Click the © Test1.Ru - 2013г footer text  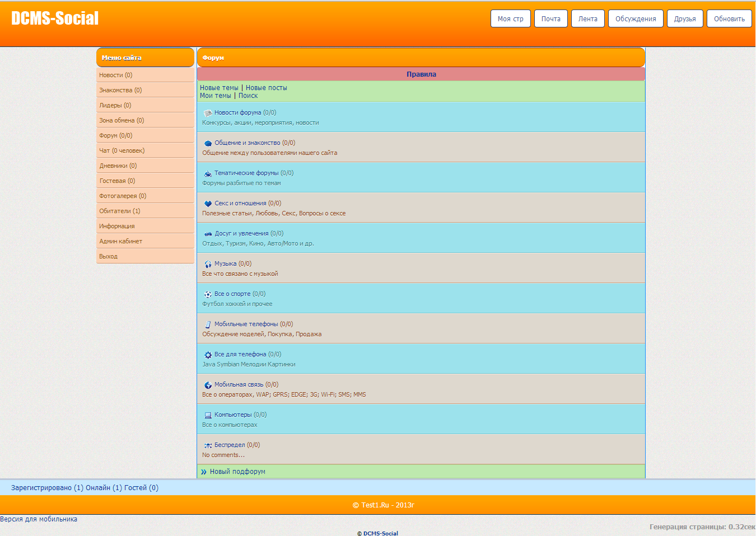tap(384, 505)
